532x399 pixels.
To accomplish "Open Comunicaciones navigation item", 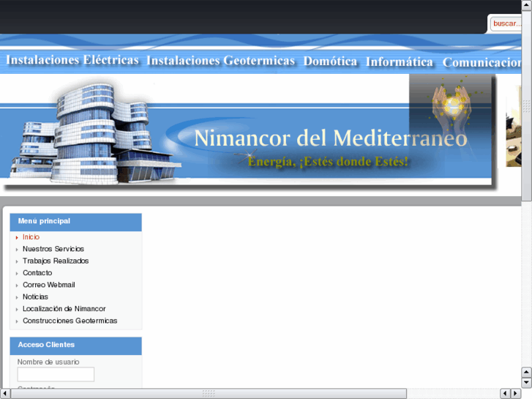I will [x=482, y=62].
